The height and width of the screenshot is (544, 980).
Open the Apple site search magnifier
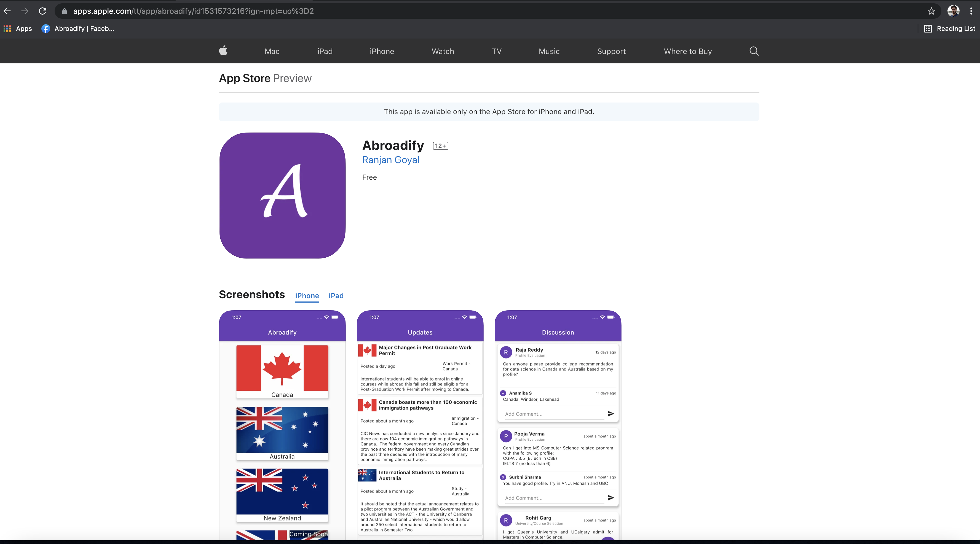point(754,51)
